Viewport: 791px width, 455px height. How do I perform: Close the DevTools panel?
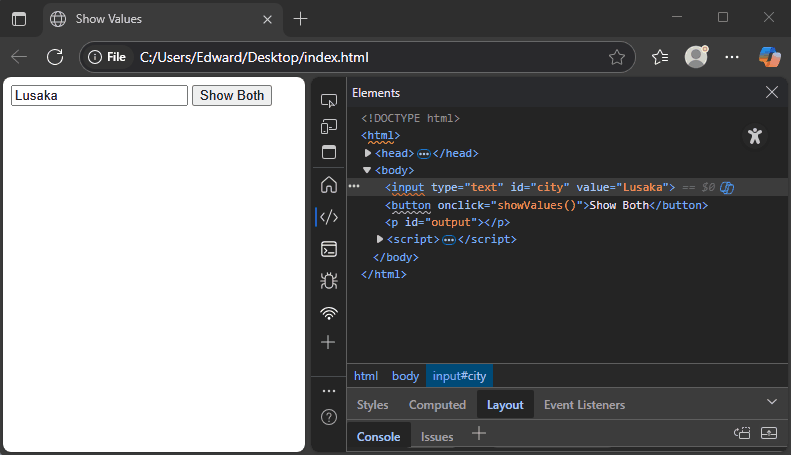(x=772, y=92)
